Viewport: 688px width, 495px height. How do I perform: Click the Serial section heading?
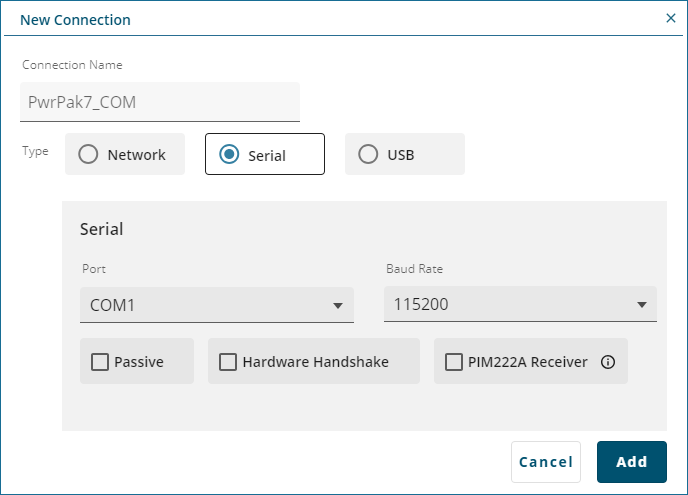(x=102, y=229)
